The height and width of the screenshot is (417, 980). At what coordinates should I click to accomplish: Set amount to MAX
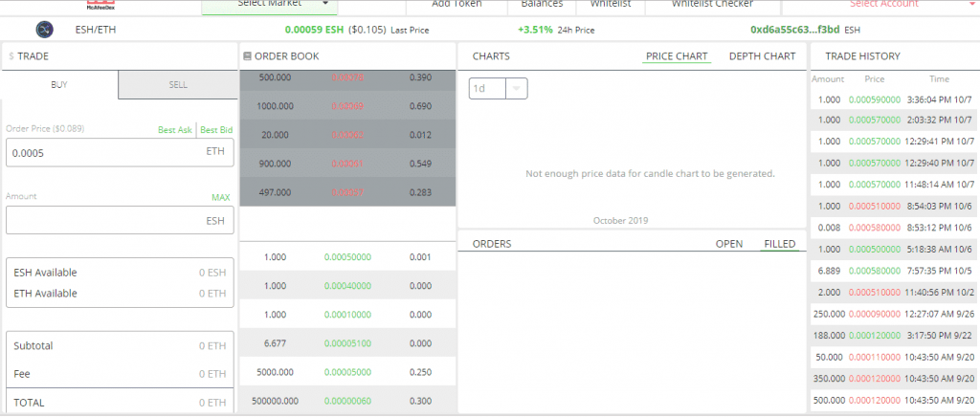coord(221,197)
